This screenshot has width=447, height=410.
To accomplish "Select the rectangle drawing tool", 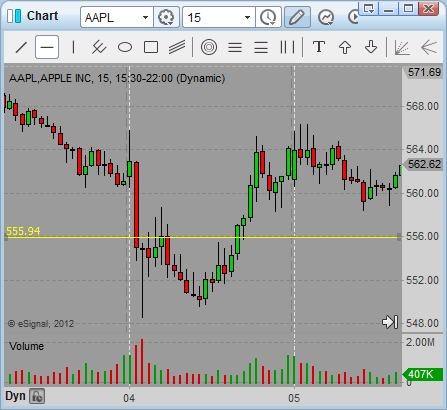I will [x=151, y=47].
